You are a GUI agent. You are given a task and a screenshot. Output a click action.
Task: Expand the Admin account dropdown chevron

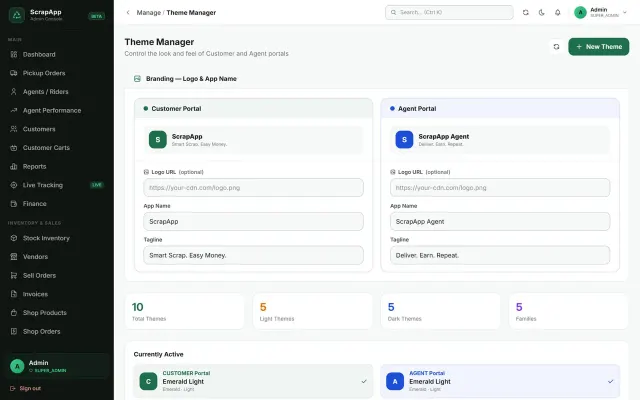click(x=624, y=13)
